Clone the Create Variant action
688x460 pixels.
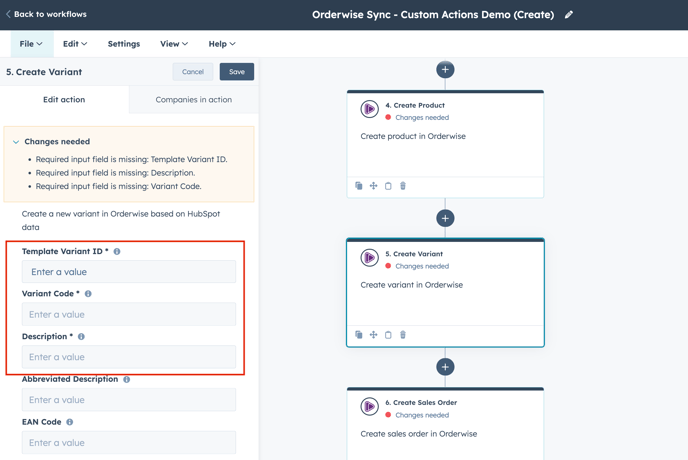(x=359, y=334)
